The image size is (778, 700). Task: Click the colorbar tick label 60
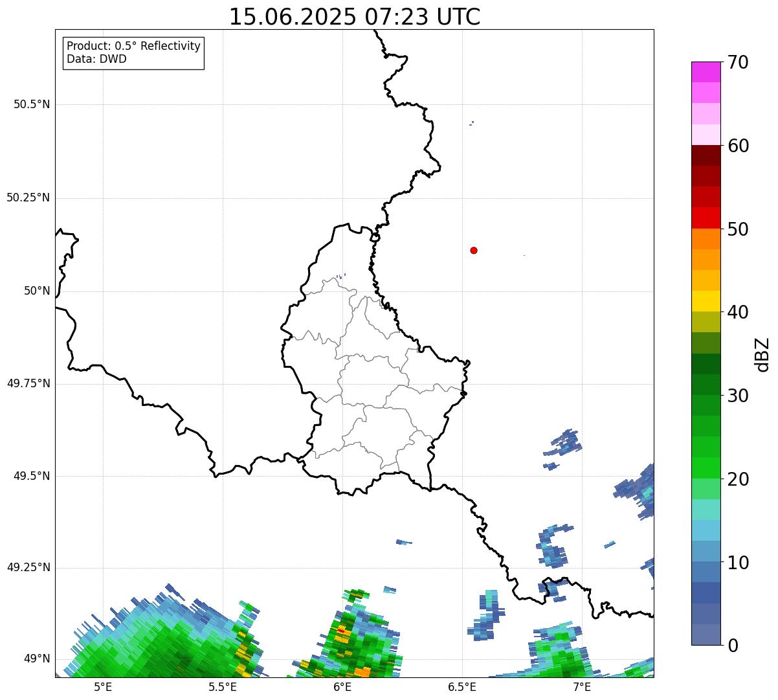coord(738,146)
